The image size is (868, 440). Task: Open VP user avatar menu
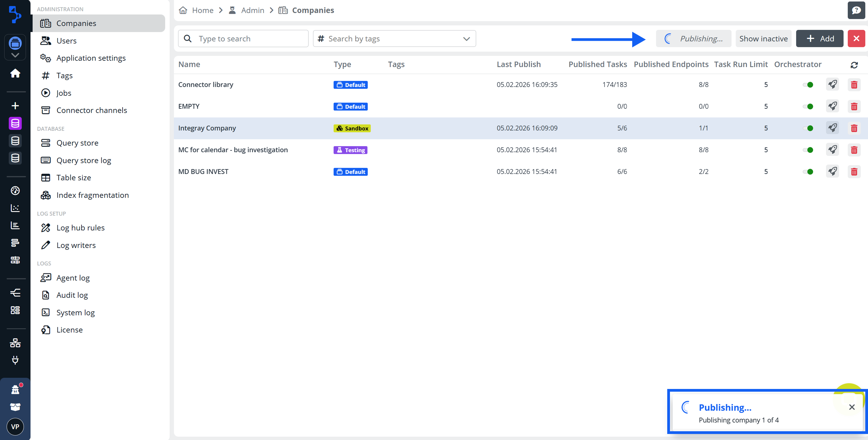15,426
